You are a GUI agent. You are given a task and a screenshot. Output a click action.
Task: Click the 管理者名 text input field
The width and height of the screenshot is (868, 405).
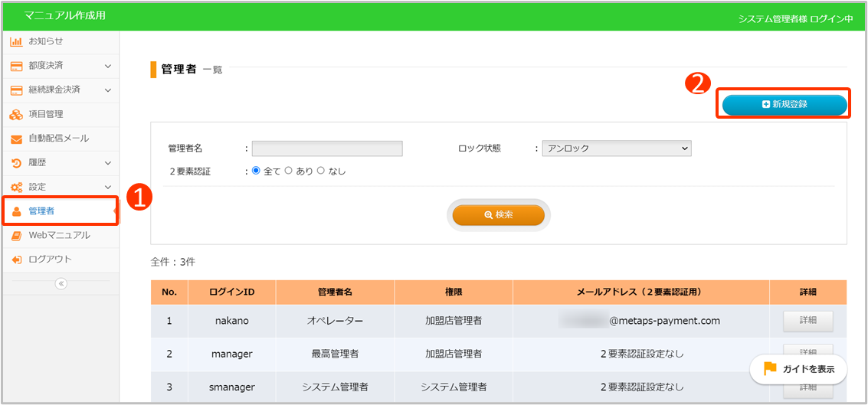(x=327, y=149)
